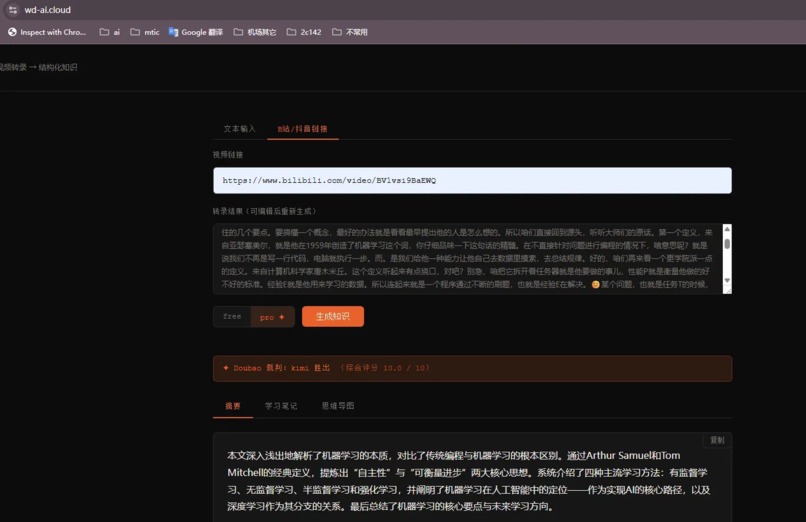Click the transcript scrollbar up arrow
This screenshot has height=522, width=806.
(727, 229)
